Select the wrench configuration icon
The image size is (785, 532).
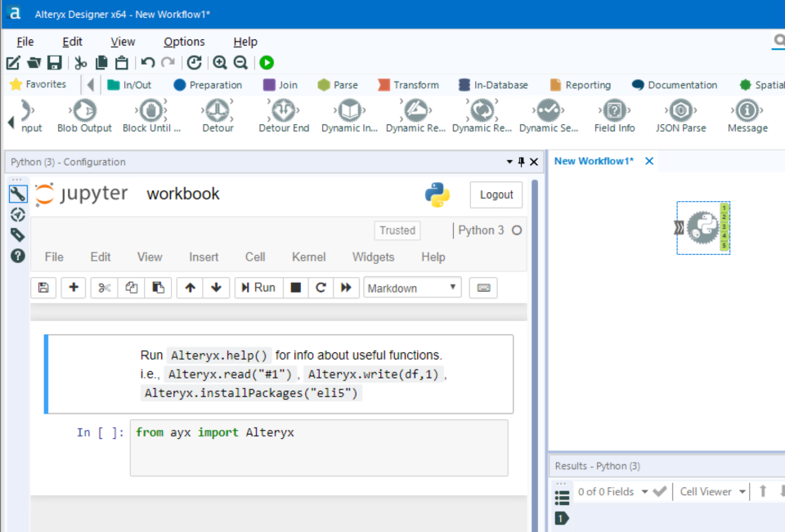(x=18, y=194)
